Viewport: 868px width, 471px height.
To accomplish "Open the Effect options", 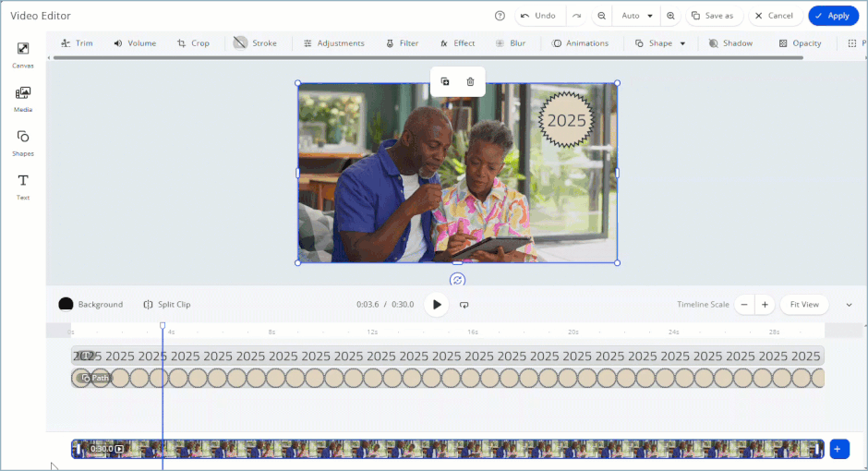I will pyautogui.click(x=458, y=43).
